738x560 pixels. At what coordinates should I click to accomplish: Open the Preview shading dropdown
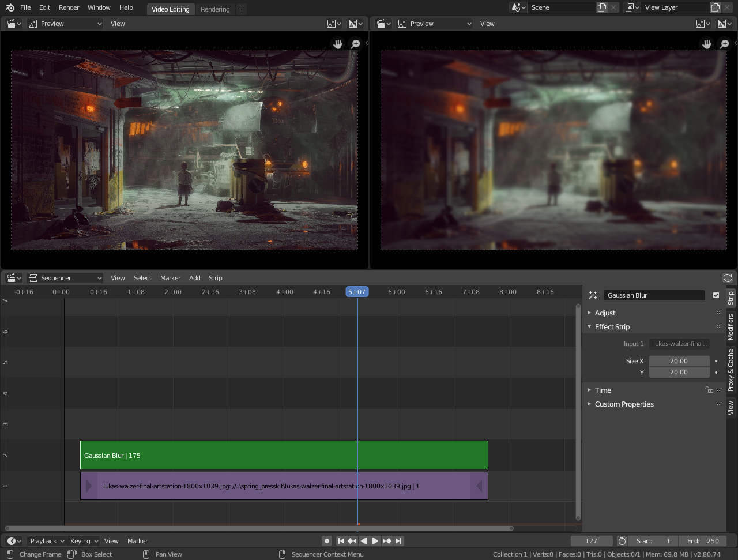[65, 23]
